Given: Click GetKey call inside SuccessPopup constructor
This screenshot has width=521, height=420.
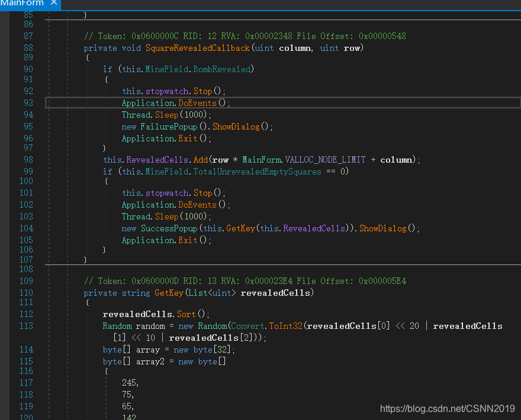Looking at the screenshot, I should pyautogui.click(x=240, y=228).
